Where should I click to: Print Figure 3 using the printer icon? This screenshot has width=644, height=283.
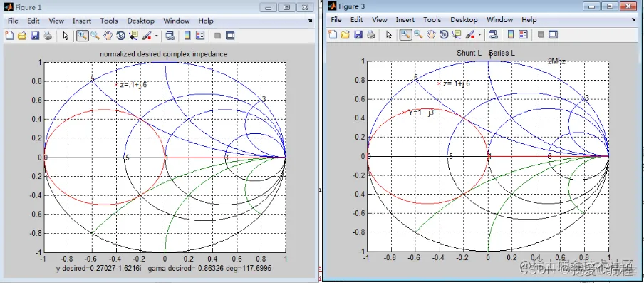pyautogui.click(x=371, y=35)
